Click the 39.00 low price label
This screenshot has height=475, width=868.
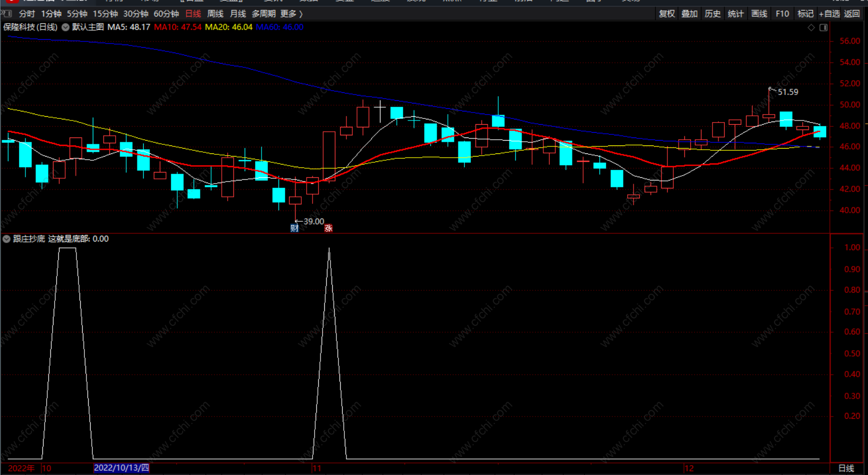pyautogui.click(x=314, y=221)
